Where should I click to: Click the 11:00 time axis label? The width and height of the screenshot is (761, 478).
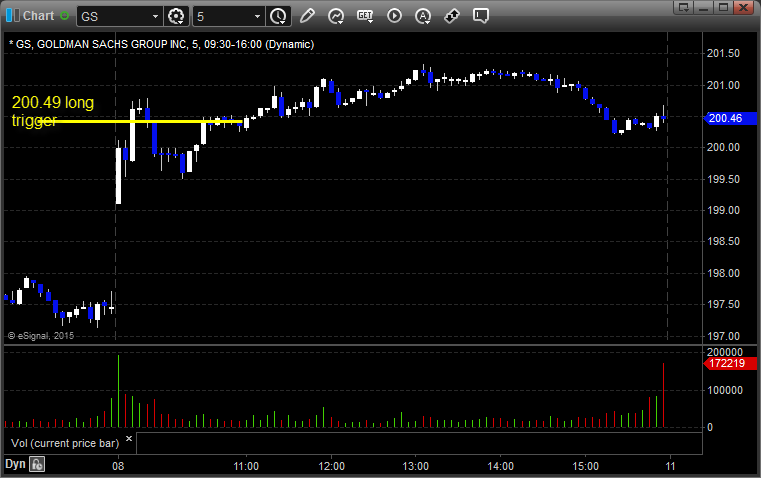(x=246, y=466)
